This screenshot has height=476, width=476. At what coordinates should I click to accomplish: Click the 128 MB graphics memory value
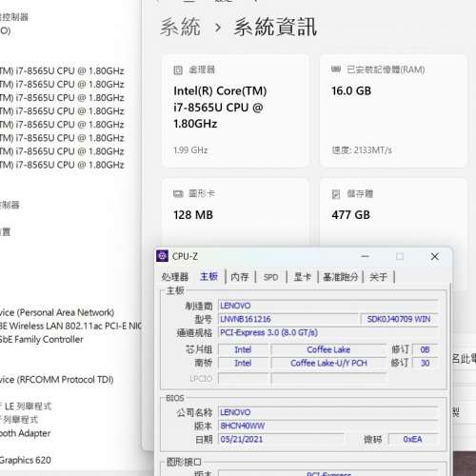[193, 215]
